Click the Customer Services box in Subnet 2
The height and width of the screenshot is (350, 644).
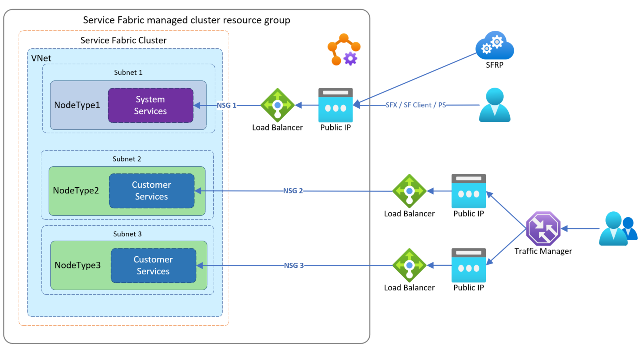pyautogui.click(x=151, y=191)
